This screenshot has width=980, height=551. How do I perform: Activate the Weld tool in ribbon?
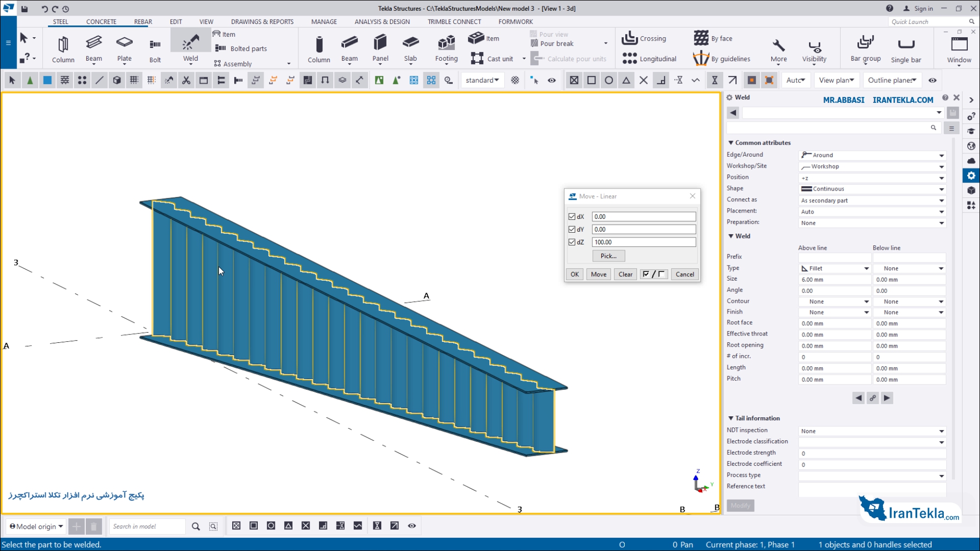click(x=191, y=48)
